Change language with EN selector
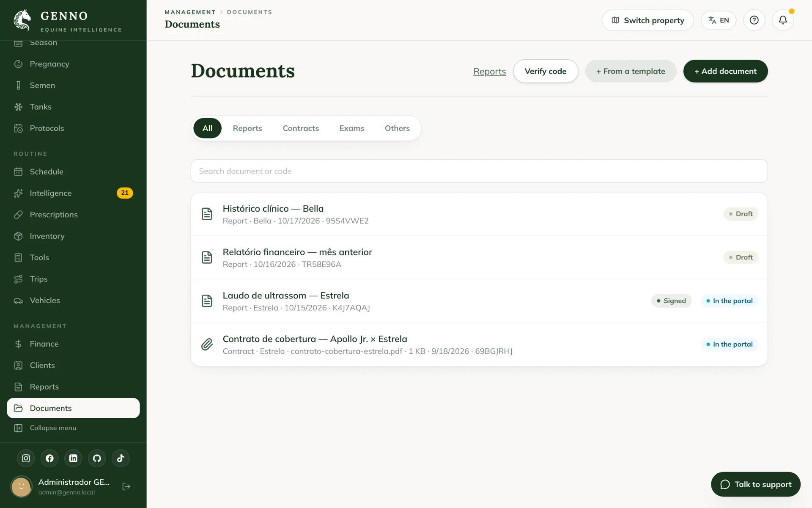Image resolution: width=812 pixels, height=508 pixels. click(719, 20)
